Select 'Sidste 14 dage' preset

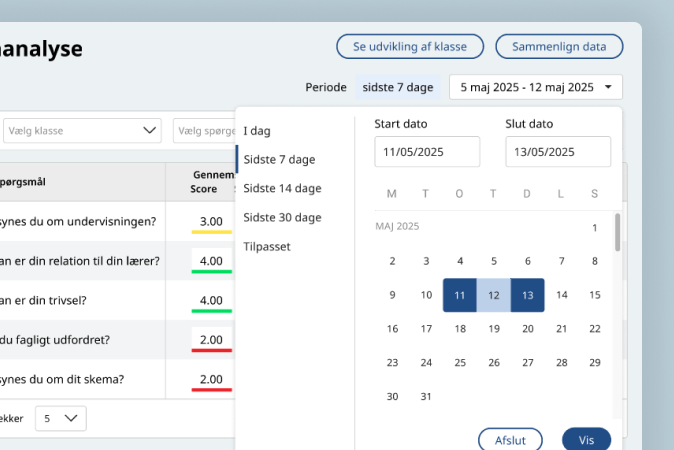(282, 188)
